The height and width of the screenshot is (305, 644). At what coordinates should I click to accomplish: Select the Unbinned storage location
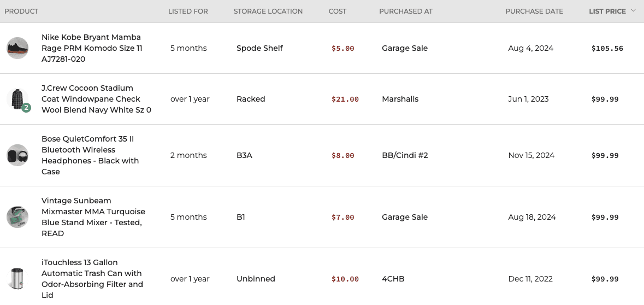click(x=256, y=279)
